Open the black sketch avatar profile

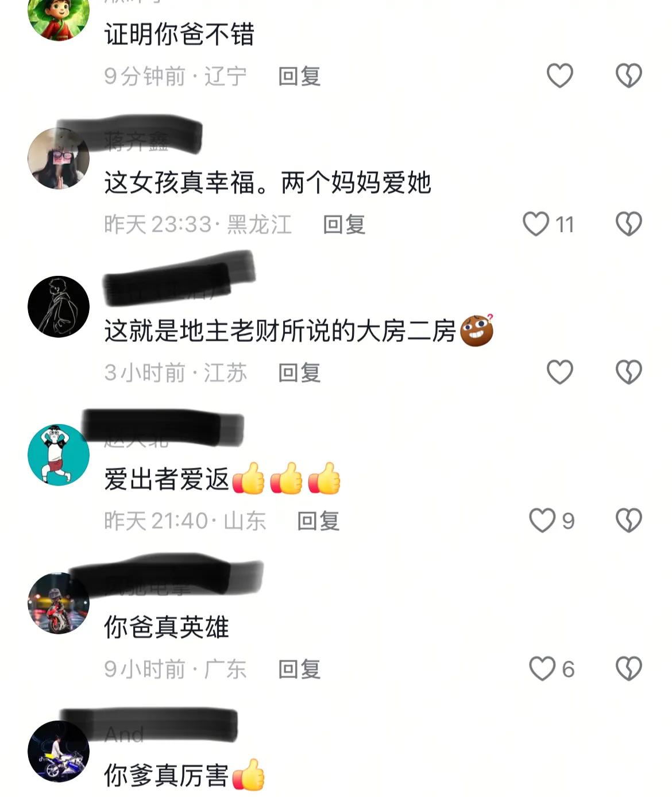59,306
